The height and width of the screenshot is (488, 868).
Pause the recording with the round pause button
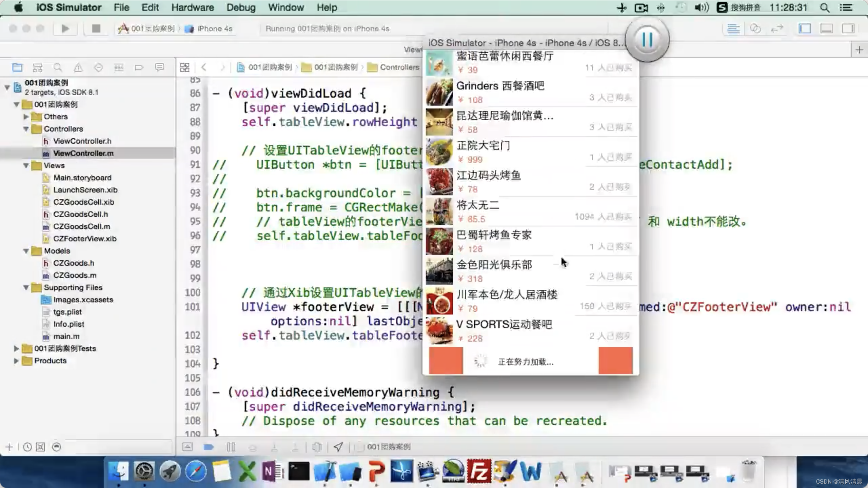(x=647, y=40)
